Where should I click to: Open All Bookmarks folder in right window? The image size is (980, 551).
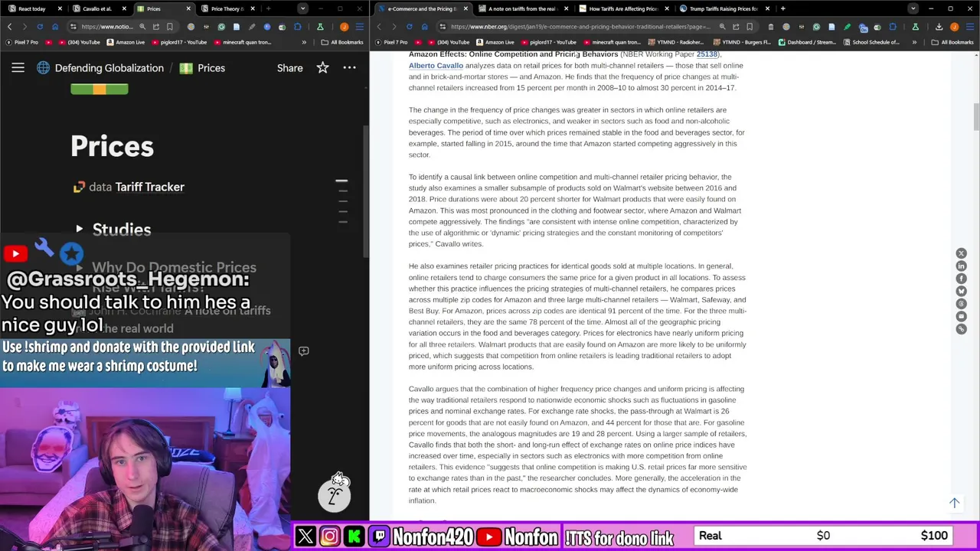click(952, 42)
